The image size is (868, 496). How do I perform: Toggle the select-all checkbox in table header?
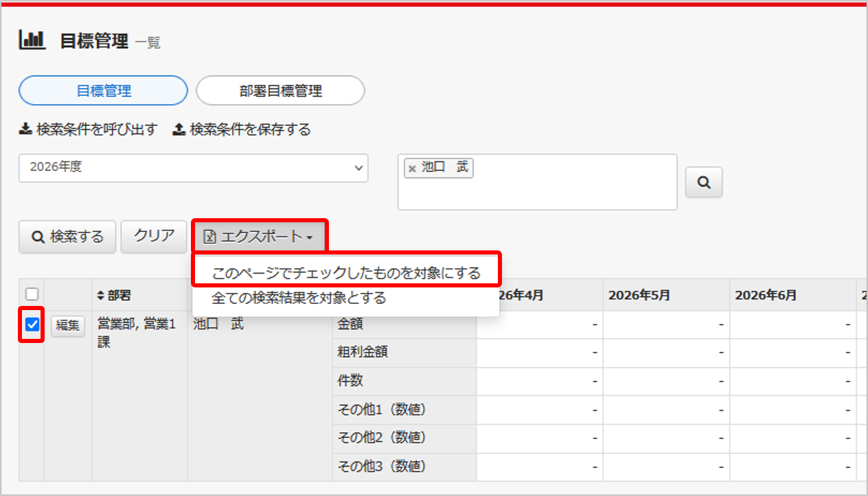tap(32, 294)
